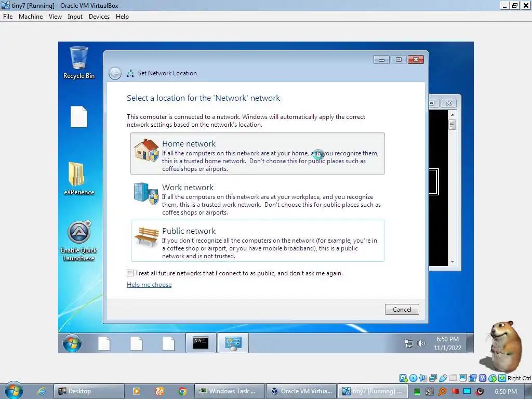
Task: Open the Recycle Bin on guest desktop
Action: [x=79, y=63]
